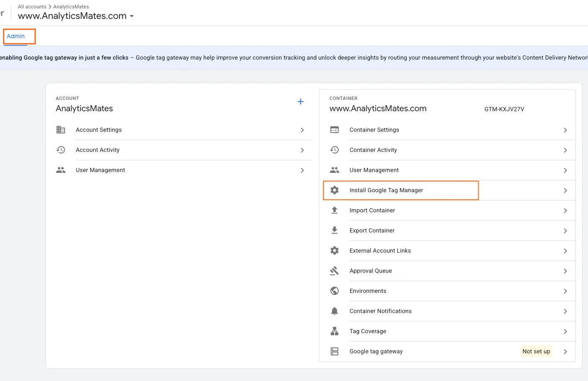
Task: Click the External Account Links gear icon
Action: tap(334, 251)
